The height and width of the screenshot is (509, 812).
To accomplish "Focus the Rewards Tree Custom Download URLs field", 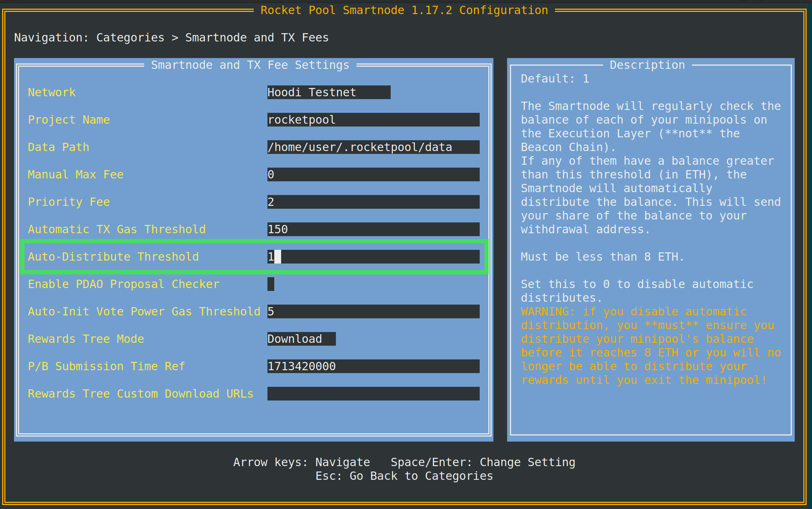I will [x=373, y=394].
